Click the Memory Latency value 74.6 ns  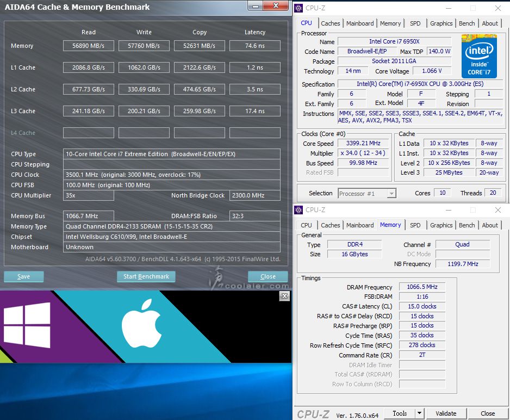click(x=254, y=46)
